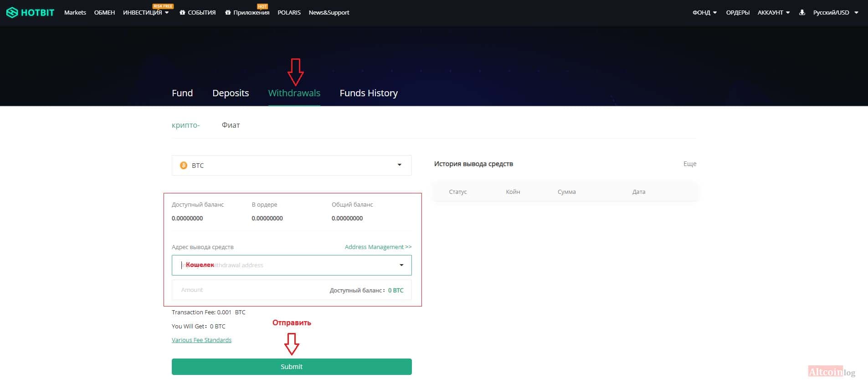This screenshot has height=390, width=868.
Task: Click the В ордере label
Action: tap(264, 205)
